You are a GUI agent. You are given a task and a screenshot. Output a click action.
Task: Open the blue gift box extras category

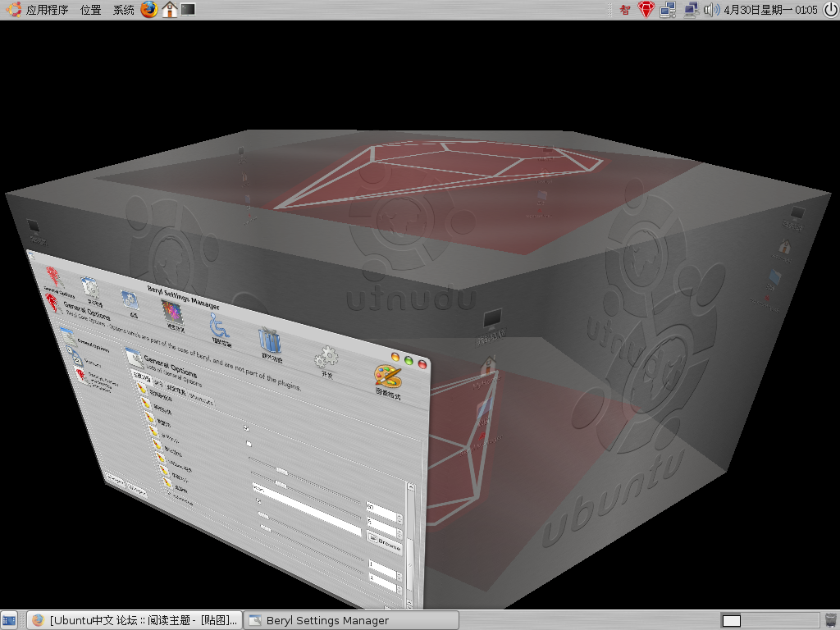pyautogui.click(x=271, y=344)
